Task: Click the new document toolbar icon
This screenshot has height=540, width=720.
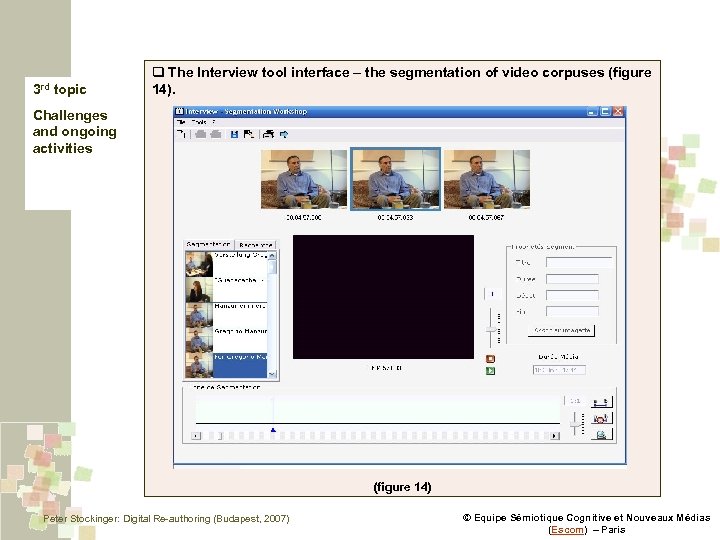Action: (181, 134)
